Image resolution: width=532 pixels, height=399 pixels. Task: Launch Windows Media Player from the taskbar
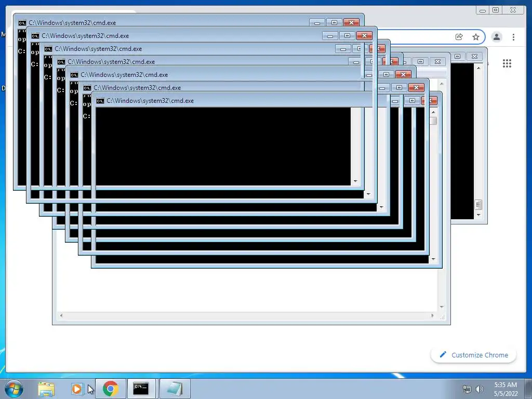tap(77, 389)
